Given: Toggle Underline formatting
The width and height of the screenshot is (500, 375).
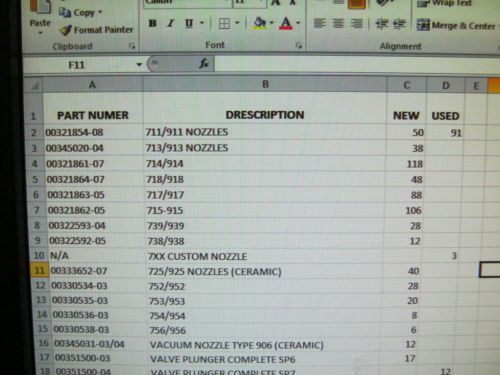Looking at the screenshot, I should tap(189, 23).
